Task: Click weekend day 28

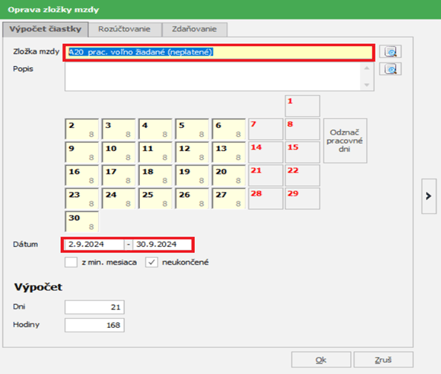Action: click(266, 198)
